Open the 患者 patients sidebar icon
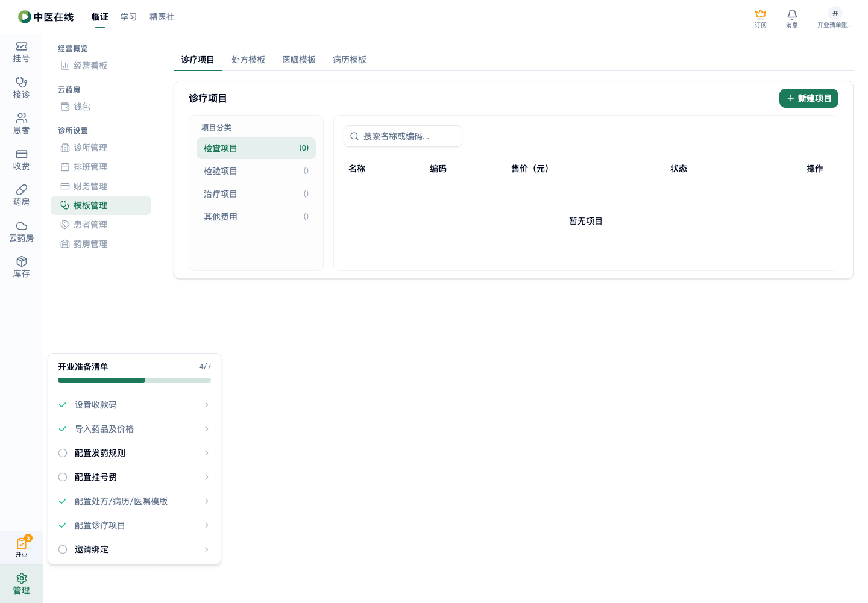This screenshot has height=603, width=868. point(22,118)
